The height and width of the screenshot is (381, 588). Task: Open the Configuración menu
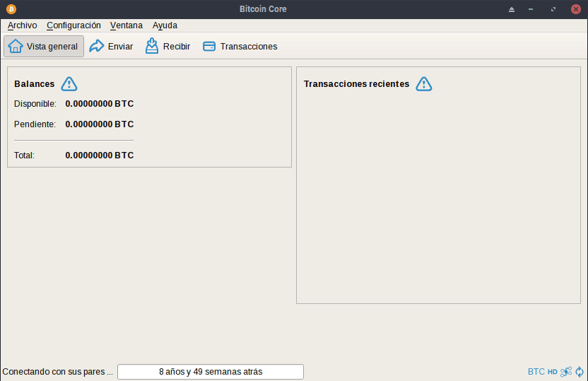[73, 25]
